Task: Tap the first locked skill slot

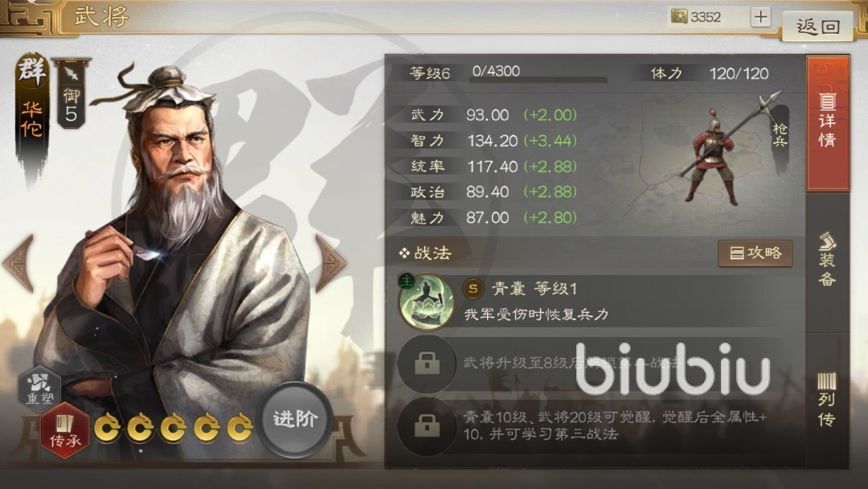Action: (x=427, y=364)
